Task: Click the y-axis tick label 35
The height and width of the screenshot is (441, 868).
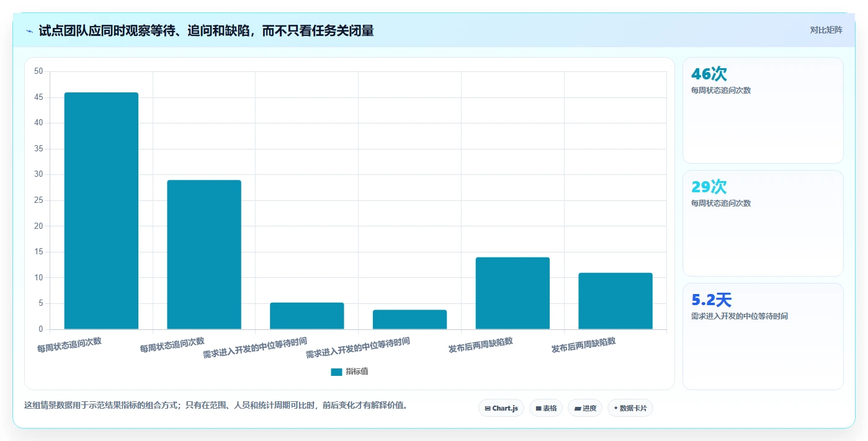Action: [38, 149]
